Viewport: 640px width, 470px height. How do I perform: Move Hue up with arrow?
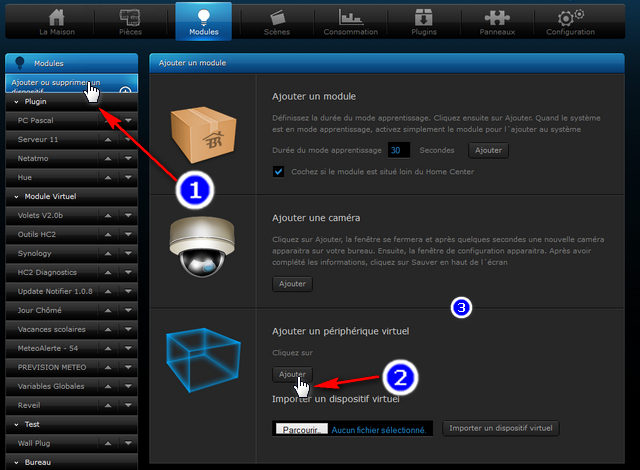(x=108, y=177)
